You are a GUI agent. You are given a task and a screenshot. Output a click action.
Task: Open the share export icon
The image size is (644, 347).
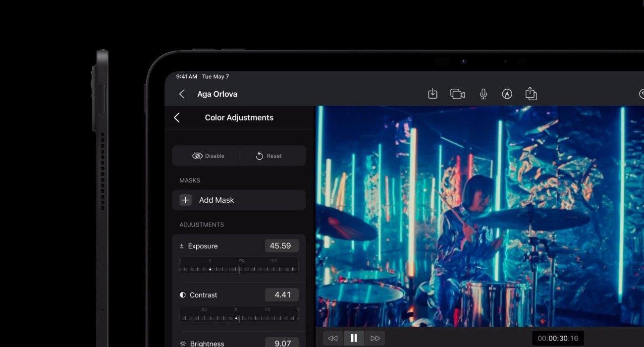[x=531, y=93]
